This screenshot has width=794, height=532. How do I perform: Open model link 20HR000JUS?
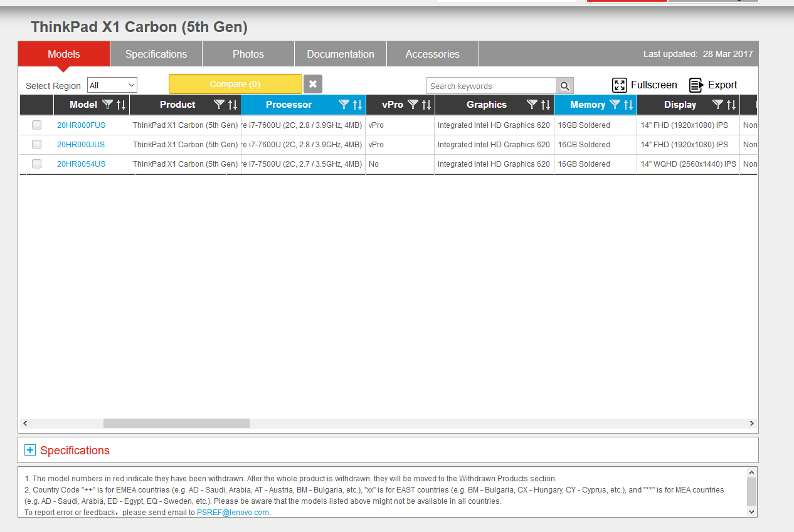coord(81,144)
